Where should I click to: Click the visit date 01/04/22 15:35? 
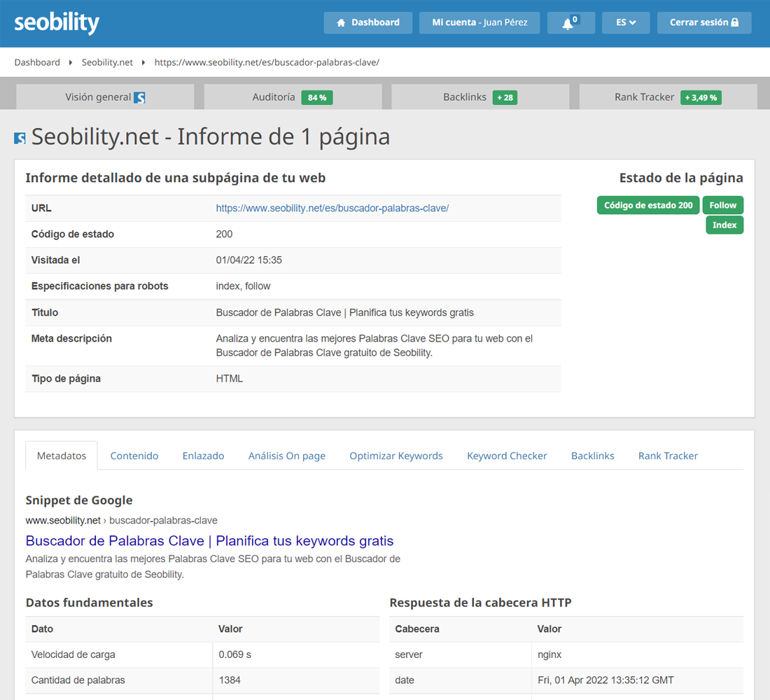[x=248, y=260]
